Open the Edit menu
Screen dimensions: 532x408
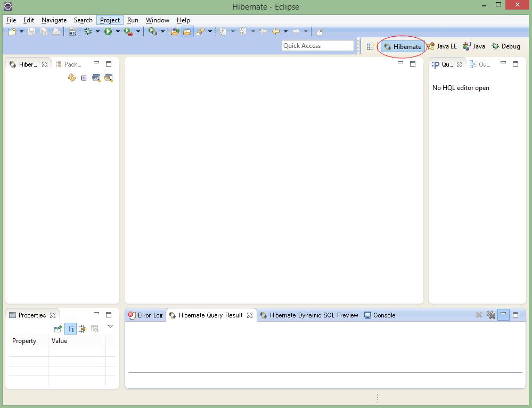[29, 20]
